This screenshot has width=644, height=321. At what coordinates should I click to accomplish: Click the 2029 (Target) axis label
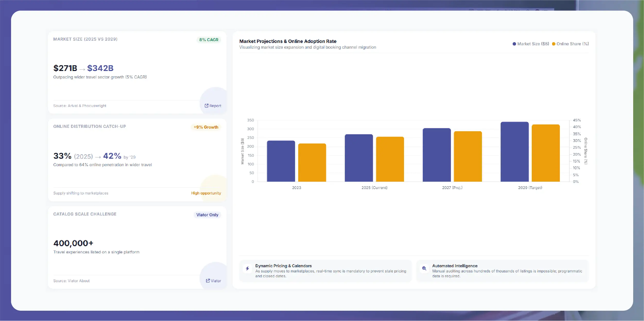pyautogui.click(x=530, y=188)
